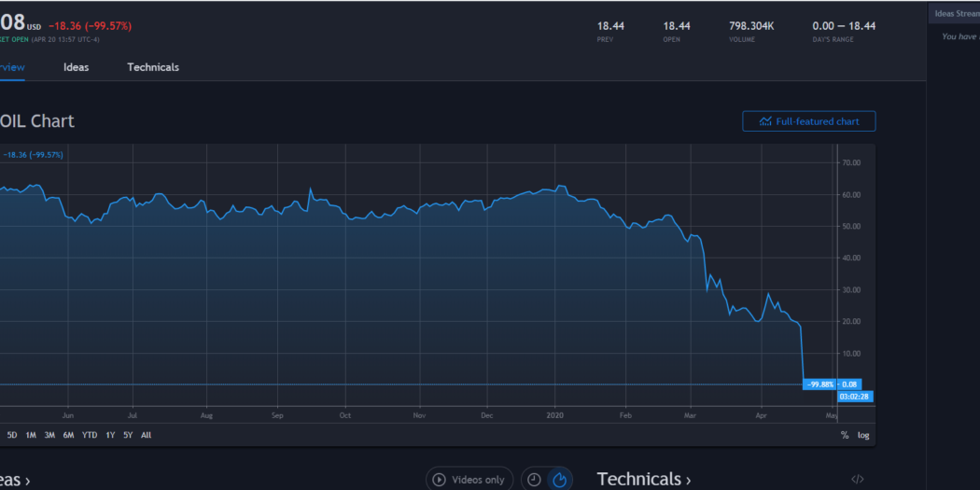The image size is (980, 490).
Task: Select the 3M time range
Action: (50, 435)
